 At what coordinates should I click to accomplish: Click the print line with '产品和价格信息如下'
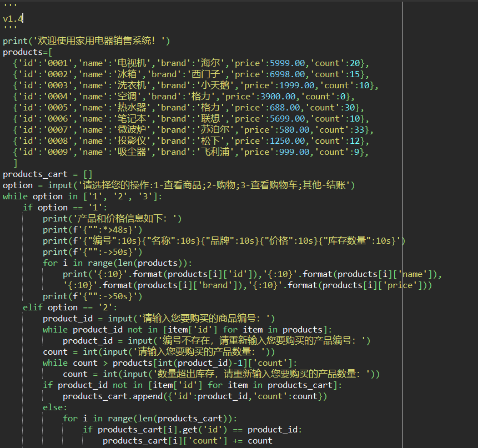point(112,219)
